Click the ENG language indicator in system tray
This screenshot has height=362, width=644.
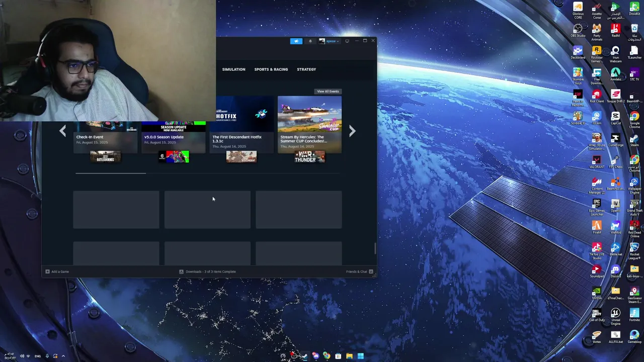[38, 356]
